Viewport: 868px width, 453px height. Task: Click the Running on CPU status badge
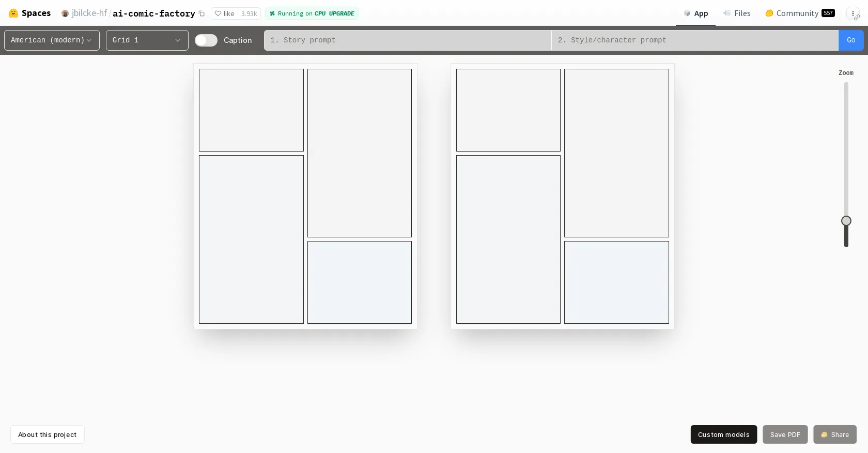(312, 13)
